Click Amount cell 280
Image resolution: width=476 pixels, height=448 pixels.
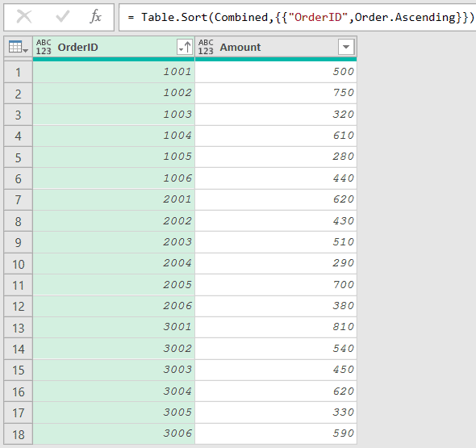point(276,157)
